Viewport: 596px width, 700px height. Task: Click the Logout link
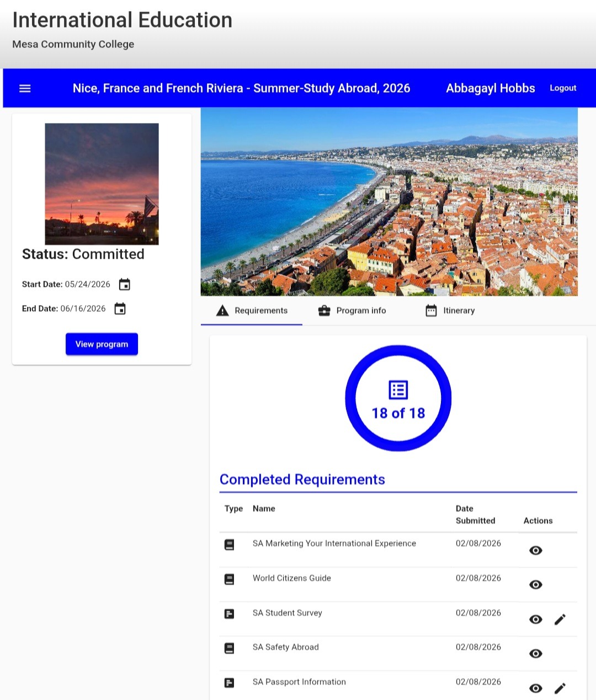563,88
